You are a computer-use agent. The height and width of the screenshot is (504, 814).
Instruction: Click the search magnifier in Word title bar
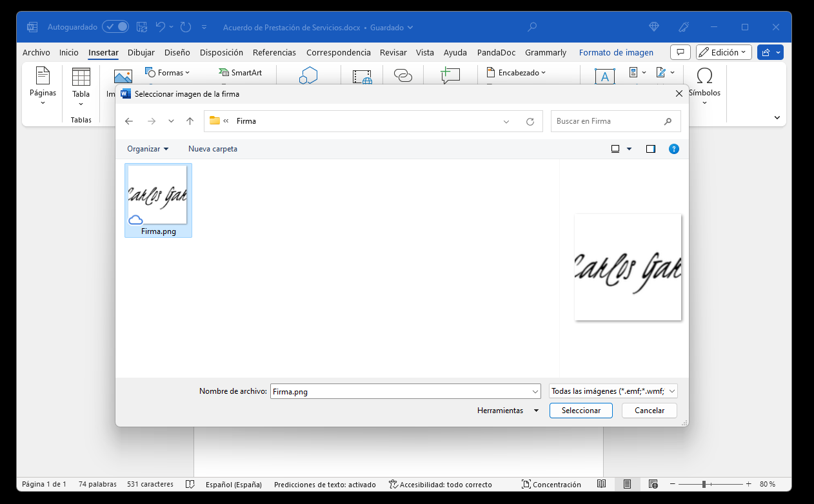(532, 27)
